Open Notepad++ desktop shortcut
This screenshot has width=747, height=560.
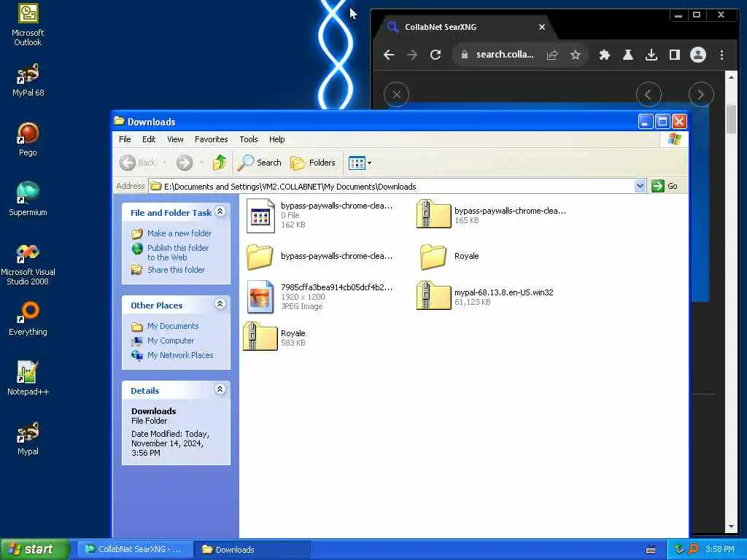pos(28,378)
